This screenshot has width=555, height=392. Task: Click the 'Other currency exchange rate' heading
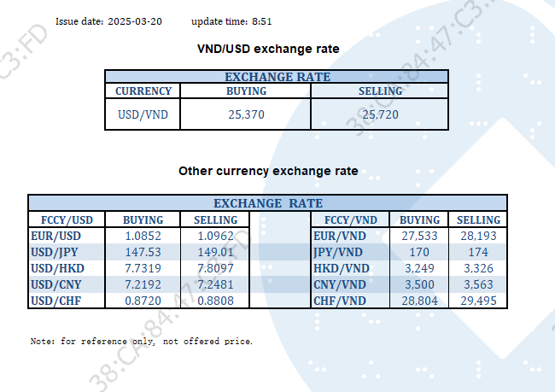pos(268,171)
